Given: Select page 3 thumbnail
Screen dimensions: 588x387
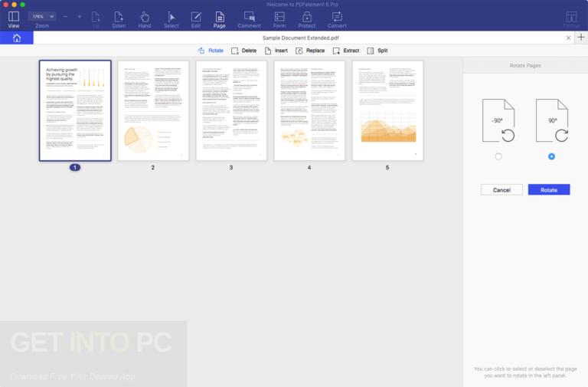Looking at the screenshot, I should (231, 110).
